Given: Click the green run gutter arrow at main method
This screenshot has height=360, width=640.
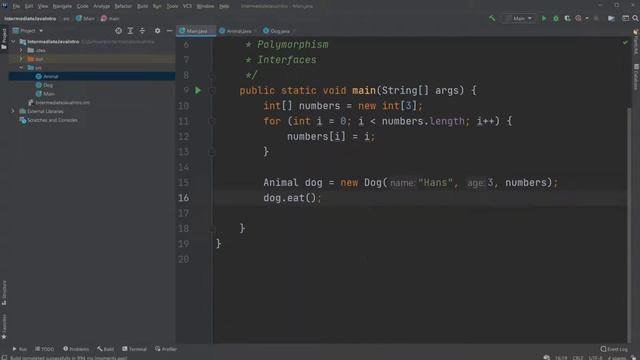Looking at the screenshot, I should point(198,90).
